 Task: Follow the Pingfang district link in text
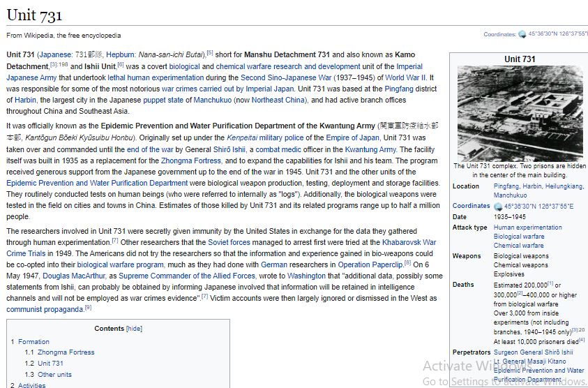tap(398, 89)
